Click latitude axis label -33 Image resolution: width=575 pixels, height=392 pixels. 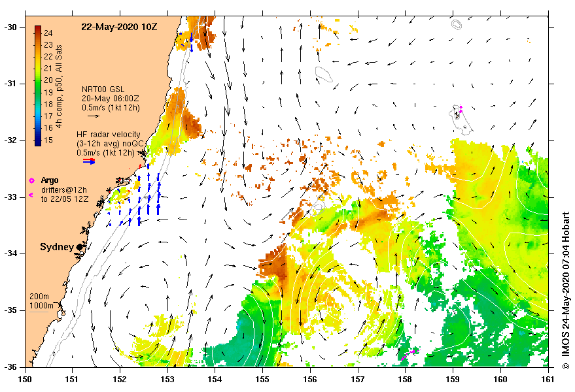(x=10, y=197)
